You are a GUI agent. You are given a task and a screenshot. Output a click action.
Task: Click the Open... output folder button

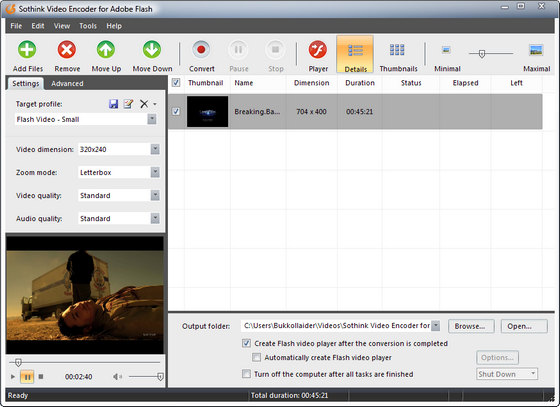pos(524,326)
